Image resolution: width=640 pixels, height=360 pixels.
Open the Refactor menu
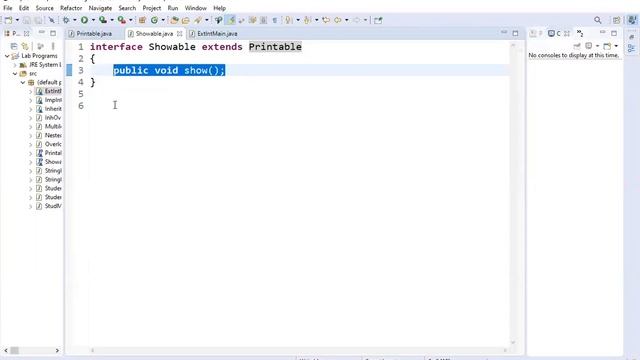click(71, 8)
